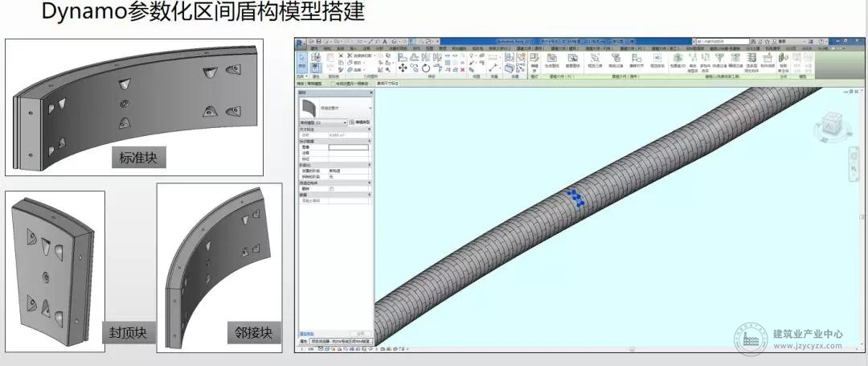Toggle the Properties palette ribbon icon
The width and height of the screenshot is (868, 366).
point(316,68)
